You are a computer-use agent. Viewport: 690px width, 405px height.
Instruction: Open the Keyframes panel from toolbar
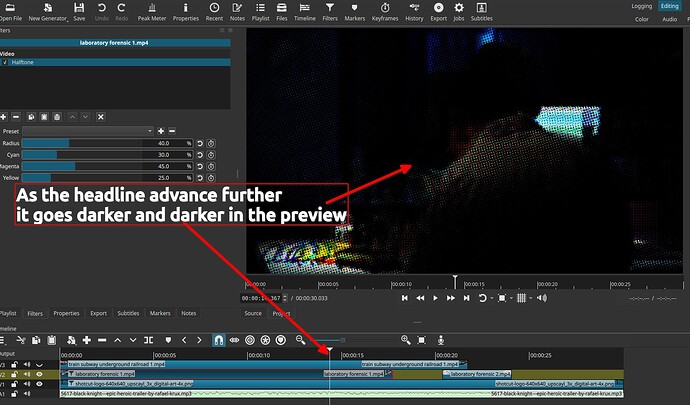[384, 12]
